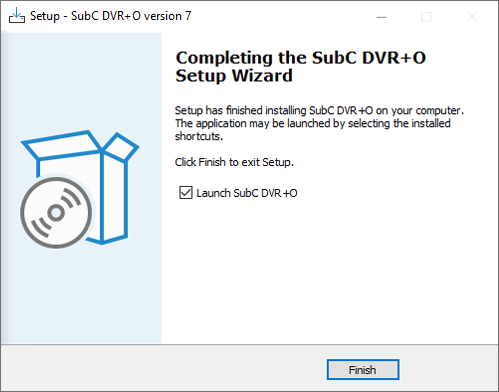Click the "Setup Wizard" heading line
This screenshot has height=392, width=499.
234,75
